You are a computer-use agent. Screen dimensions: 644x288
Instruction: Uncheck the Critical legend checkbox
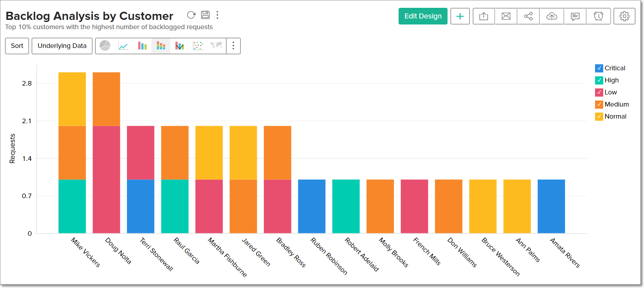click(599, 68)
